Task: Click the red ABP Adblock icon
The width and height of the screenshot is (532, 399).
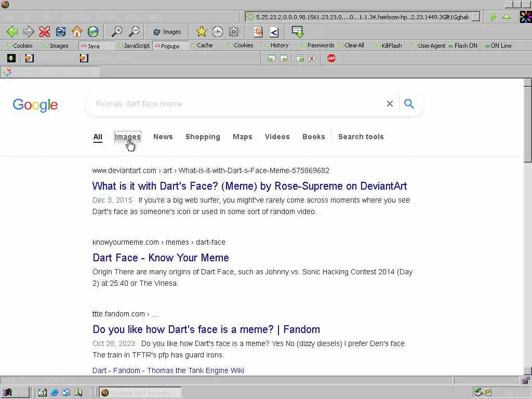Action: [x=331, y=58]
